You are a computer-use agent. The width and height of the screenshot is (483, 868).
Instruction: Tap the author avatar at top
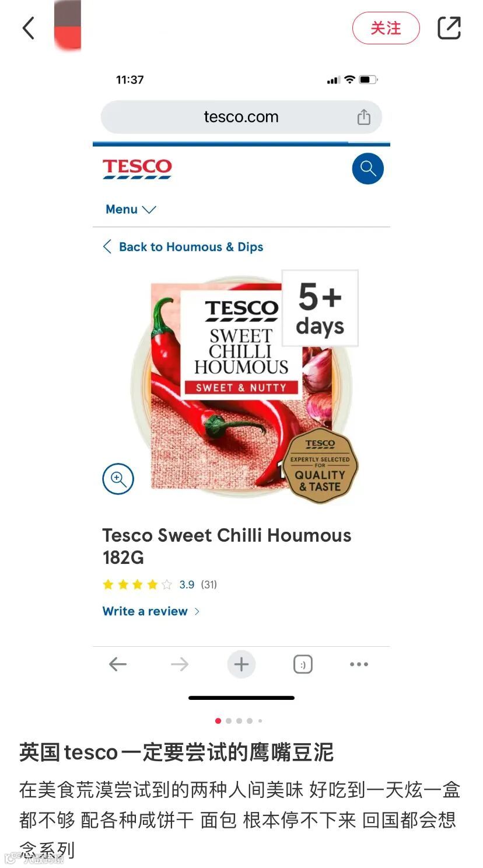(68, 25)
